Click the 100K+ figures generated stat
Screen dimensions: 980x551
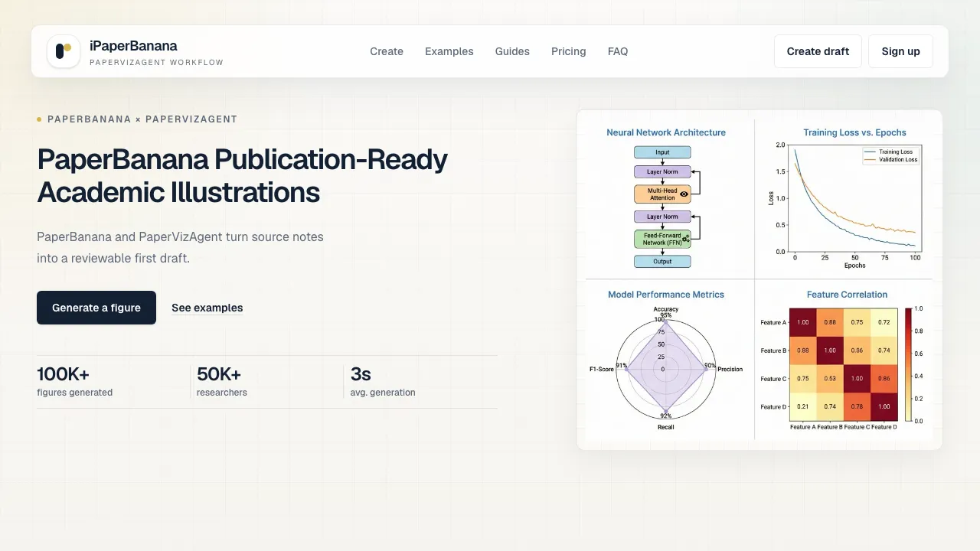(x=75, y=382)
